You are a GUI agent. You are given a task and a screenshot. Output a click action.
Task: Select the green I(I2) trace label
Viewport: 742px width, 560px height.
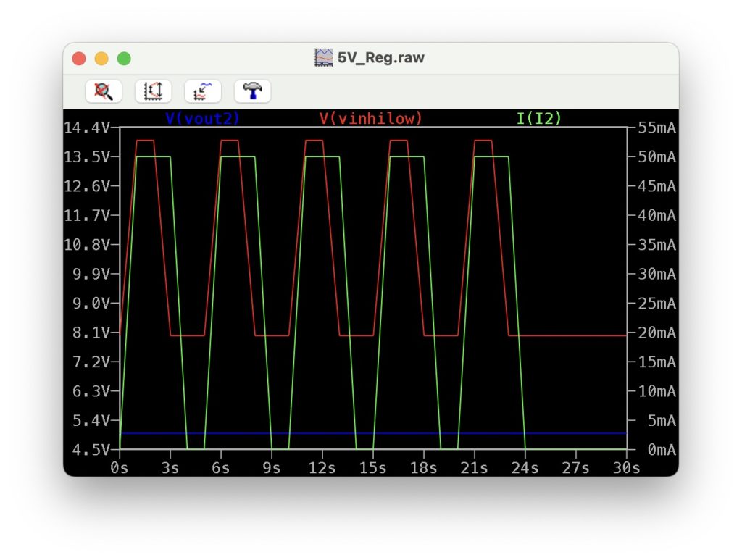538,118
